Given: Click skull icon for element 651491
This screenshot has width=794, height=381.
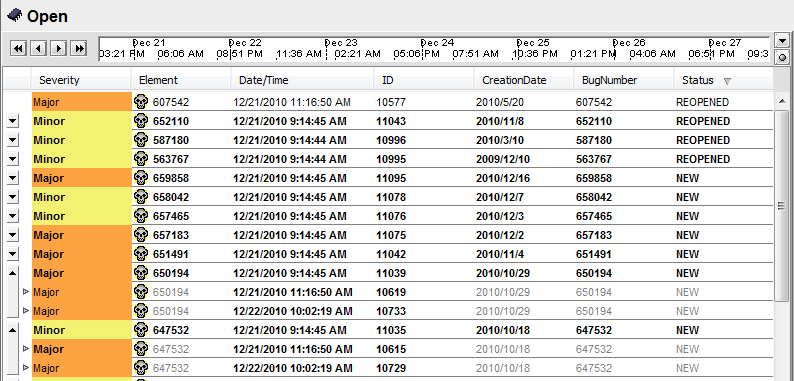Looking at the screenshot, I should [x=141, y=254].
